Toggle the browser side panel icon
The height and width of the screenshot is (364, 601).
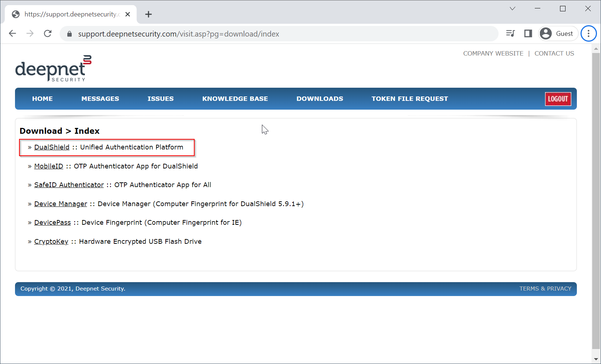tap(528, 34)
